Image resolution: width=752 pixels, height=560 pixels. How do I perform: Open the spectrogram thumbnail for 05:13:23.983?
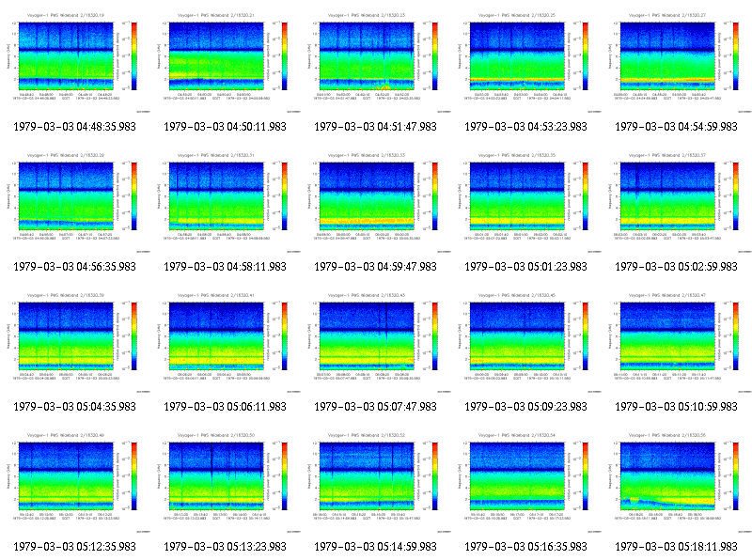[226, 482]
